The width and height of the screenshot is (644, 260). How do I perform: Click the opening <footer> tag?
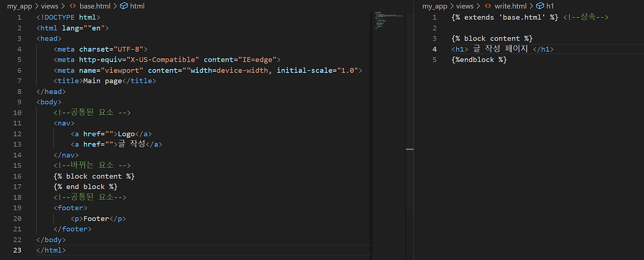click(x=70, y=208)
